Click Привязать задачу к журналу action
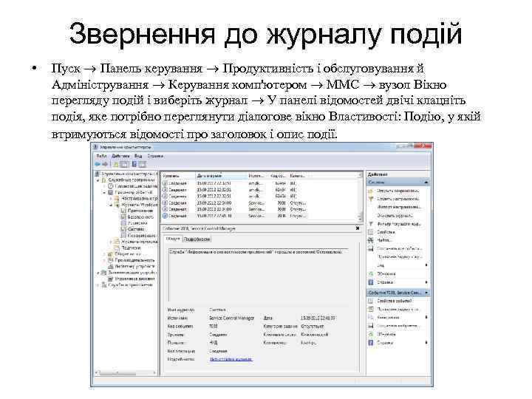Screen dimensions: 532x399 pos(399,257)
